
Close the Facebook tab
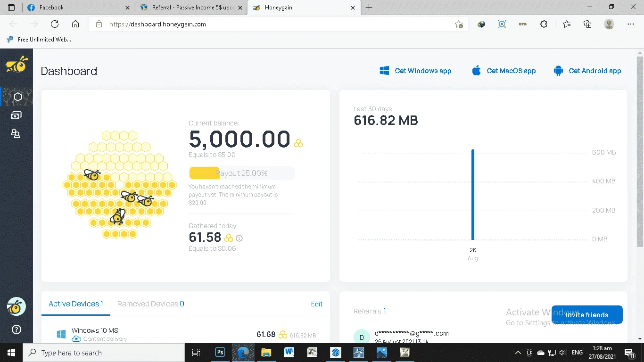(127, 8)
